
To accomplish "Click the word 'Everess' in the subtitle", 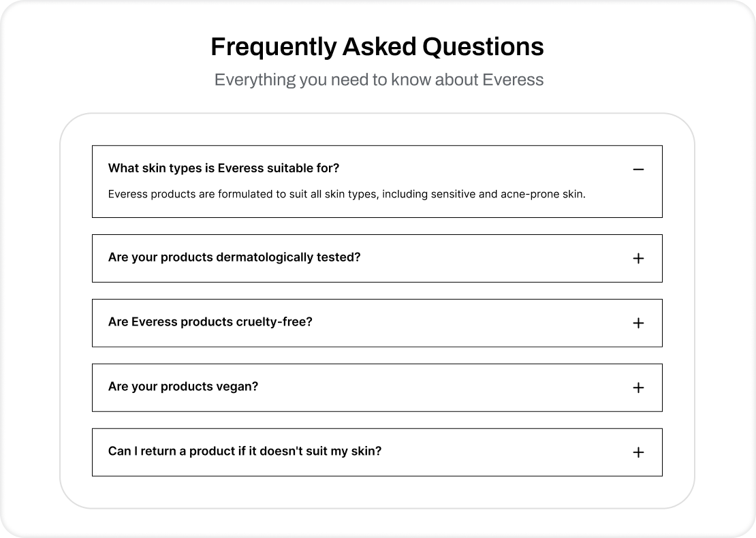I will (x=513, y=80).
